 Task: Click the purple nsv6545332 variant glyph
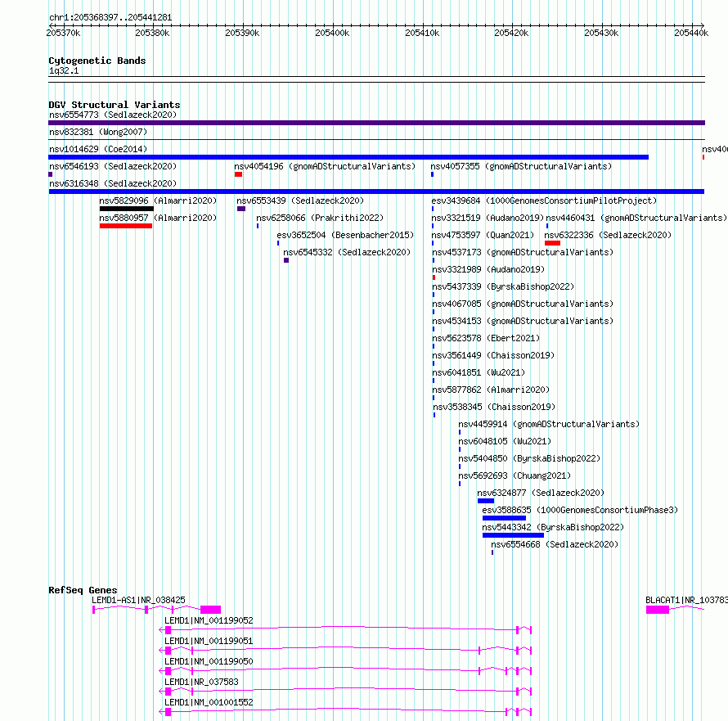[286, 260]
